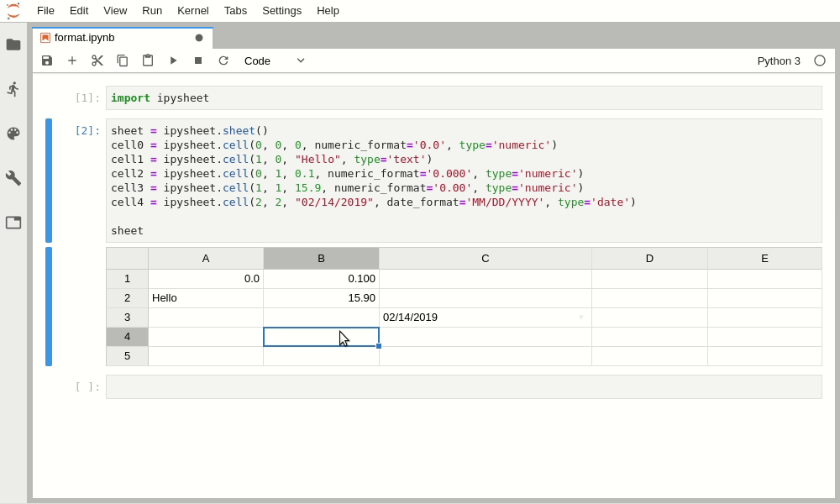Toggle the file browser sidebar panel
Screen dimensions: 840x504
[13, 45]
